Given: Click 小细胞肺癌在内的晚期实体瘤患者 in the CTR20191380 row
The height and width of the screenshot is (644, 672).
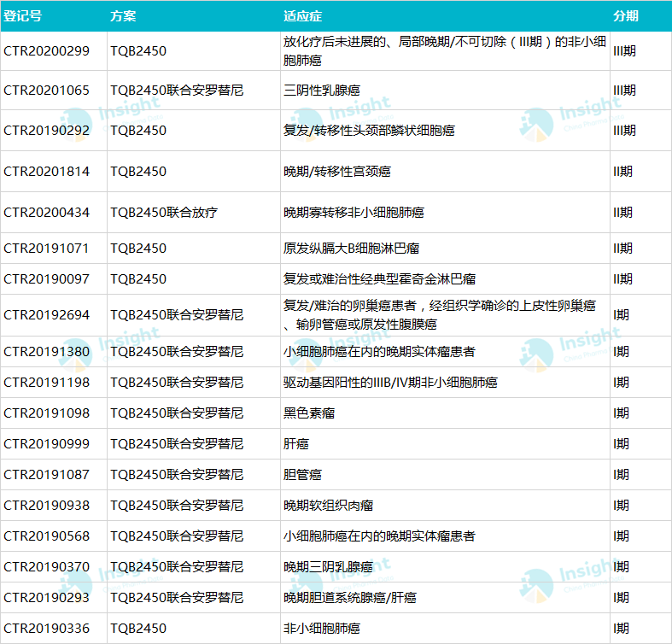Looking at the screenshot, I should tap(379, 352).
